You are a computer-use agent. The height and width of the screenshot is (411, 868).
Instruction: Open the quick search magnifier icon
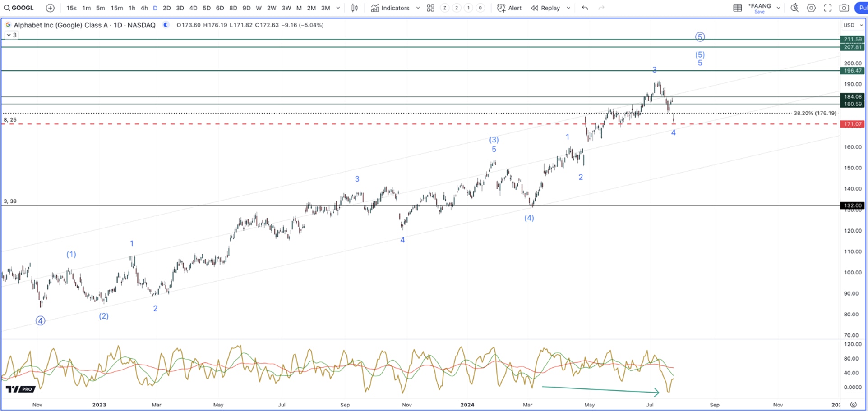click(794, 8)
